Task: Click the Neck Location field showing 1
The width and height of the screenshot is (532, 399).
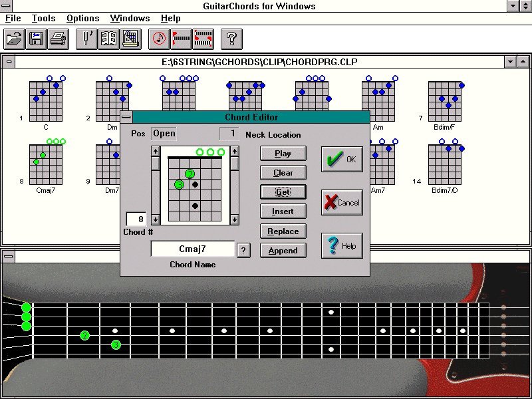Action: coord(229,134)
